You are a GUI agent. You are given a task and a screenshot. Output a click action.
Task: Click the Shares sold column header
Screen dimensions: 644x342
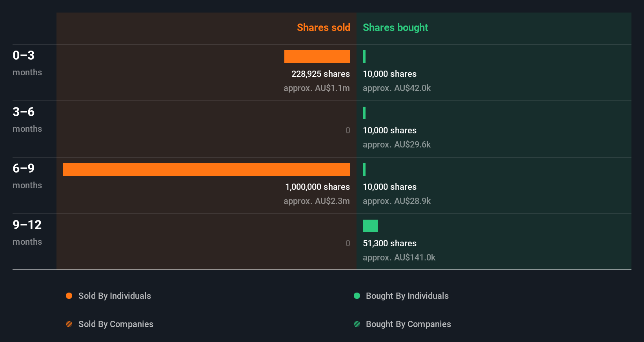[324, 27]
